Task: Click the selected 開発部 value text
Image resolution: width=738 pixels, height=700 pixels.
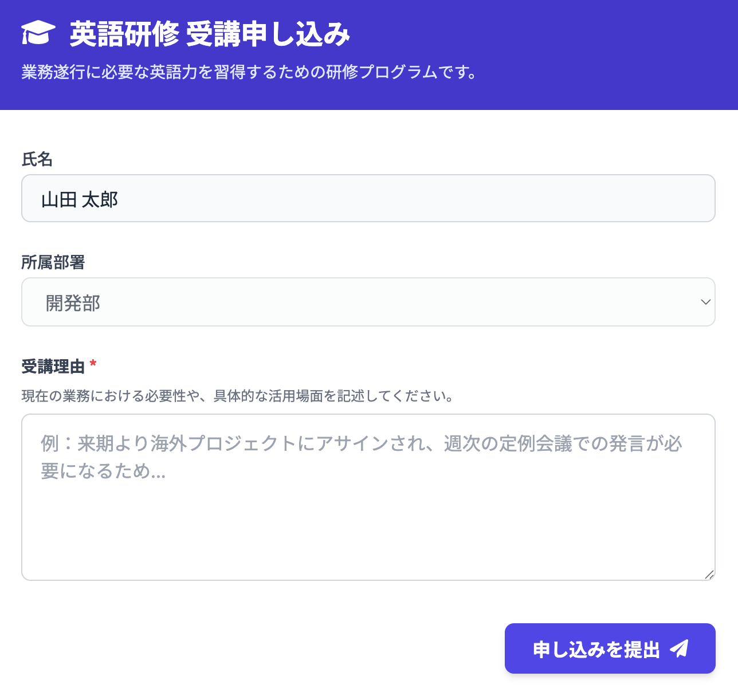Action: coord(73,303)
